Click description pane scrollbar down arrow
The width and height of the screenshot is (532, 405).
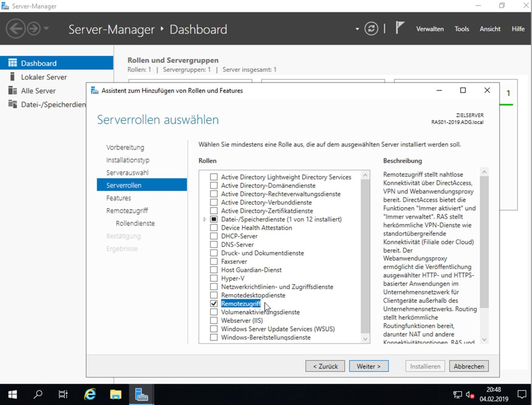(x=484, y=339)
